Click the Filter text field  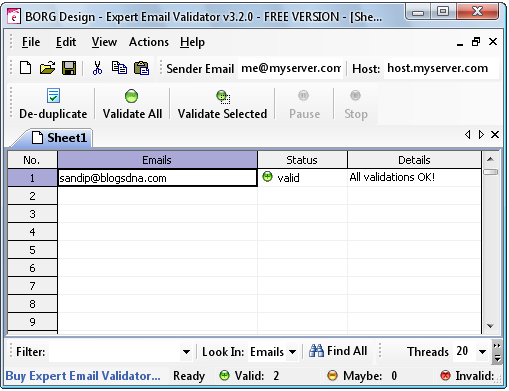[x=115, y=352]
